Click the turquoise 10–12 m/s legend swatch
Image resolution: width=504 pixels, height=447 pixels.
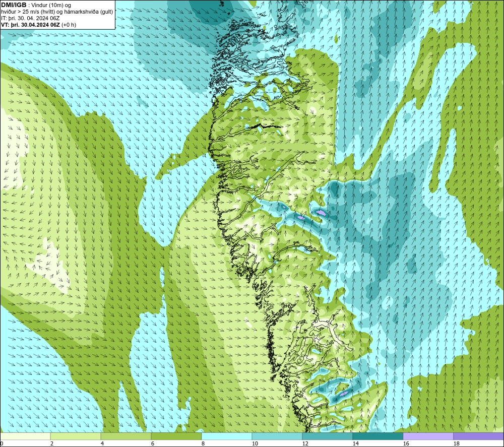(277, 436)
